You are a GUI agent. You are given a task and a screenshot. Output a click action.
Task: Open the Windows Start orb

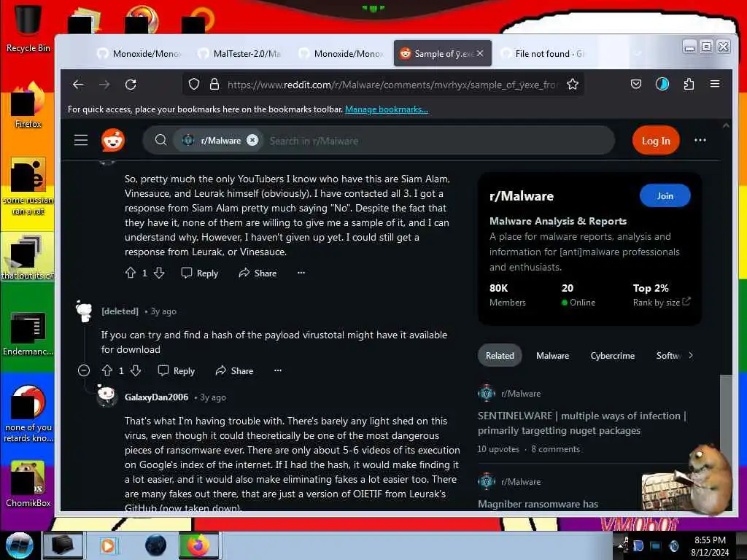(x=20, y=545)
